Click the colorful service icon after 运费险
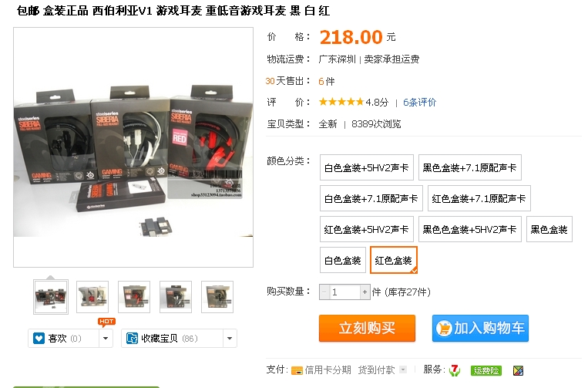 (x=518, y=370)
